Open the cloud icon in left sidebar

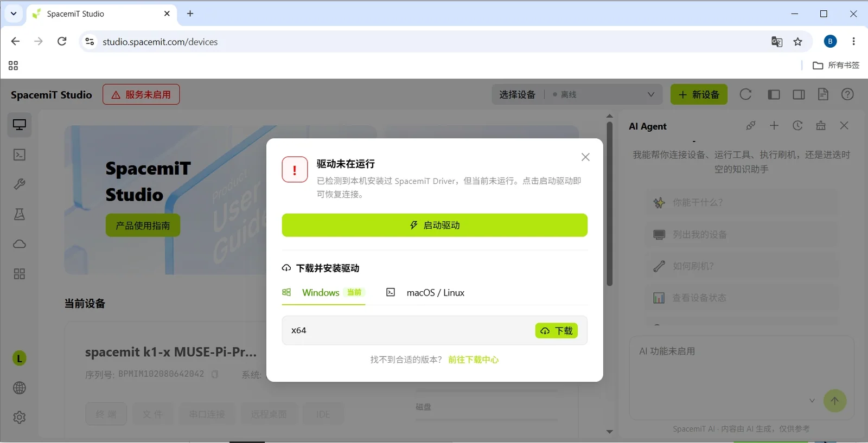click(x=20, y=244)
